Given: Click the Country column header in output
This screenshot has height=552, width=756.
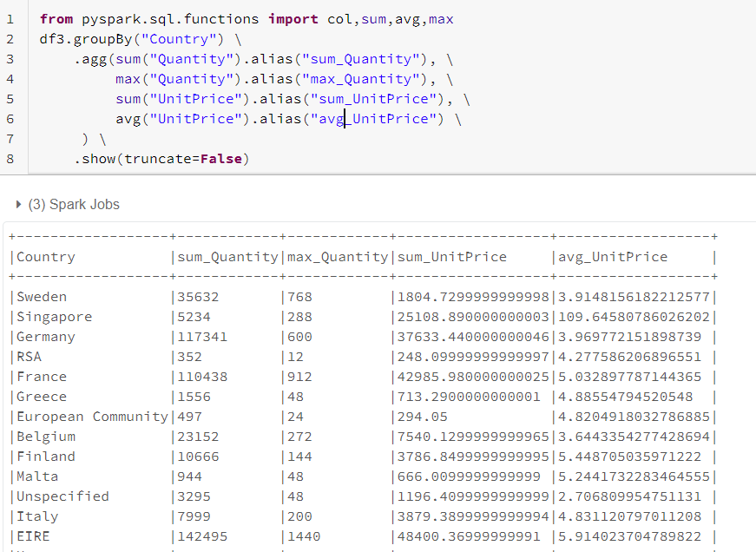Looking at the screenshot, I should click(46, 256).
